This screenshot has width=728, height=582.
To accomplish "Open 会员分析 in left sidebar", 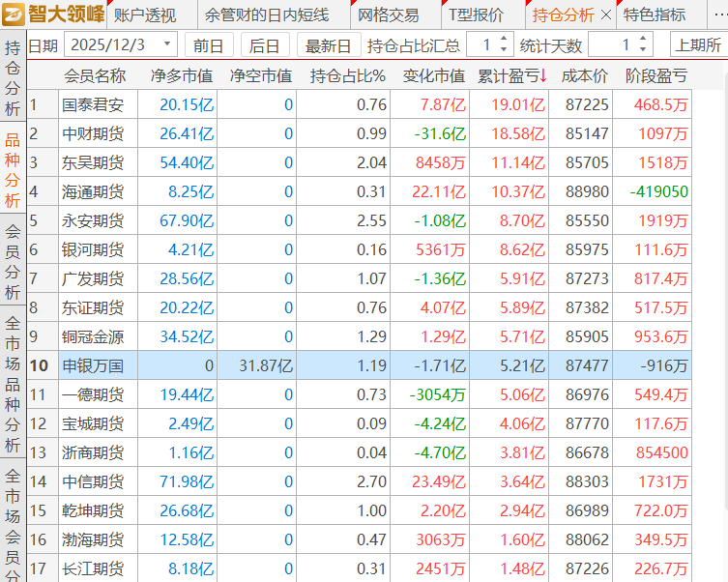I will click(13, 261).
